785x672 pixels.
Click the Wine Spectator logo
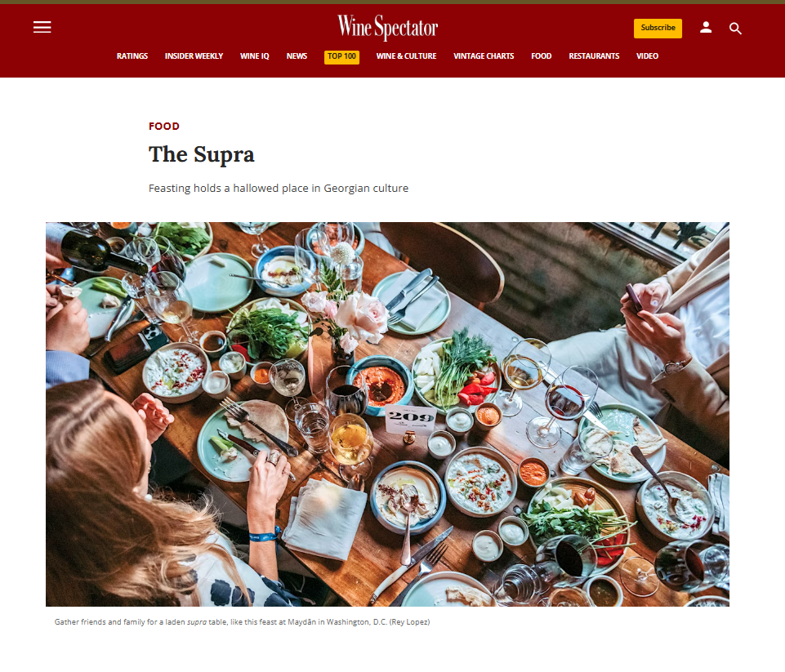click(x=387, y=27)
